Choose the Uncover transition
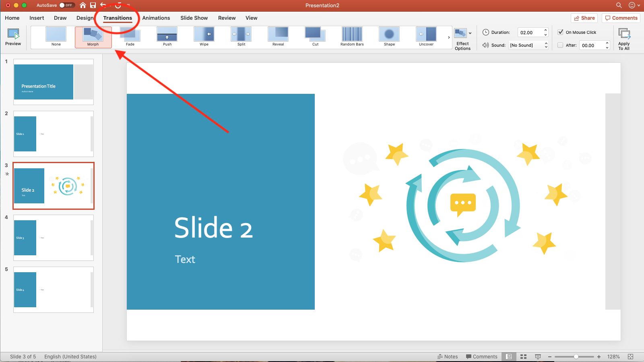The height and width of the screenshot is (362, 644). pos(426,37)
